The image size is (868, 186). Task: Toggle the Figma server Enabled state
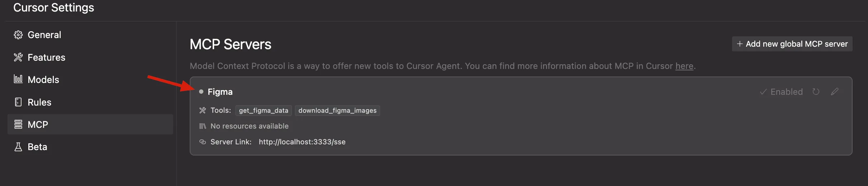[x=782, y=92]
